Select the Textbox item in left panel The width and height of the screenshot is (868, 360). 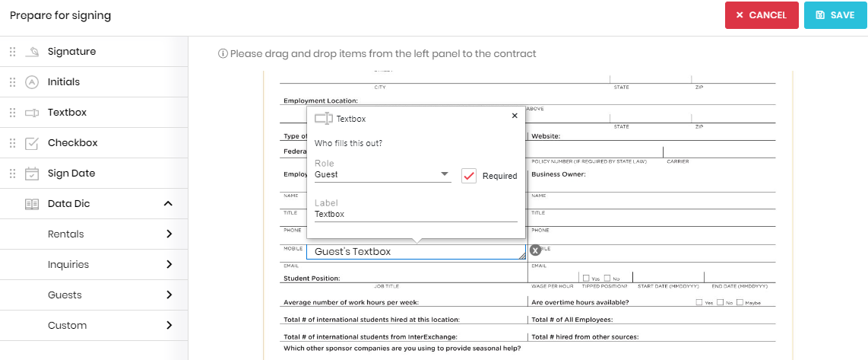pyautogui.click(x=94, y=113)
